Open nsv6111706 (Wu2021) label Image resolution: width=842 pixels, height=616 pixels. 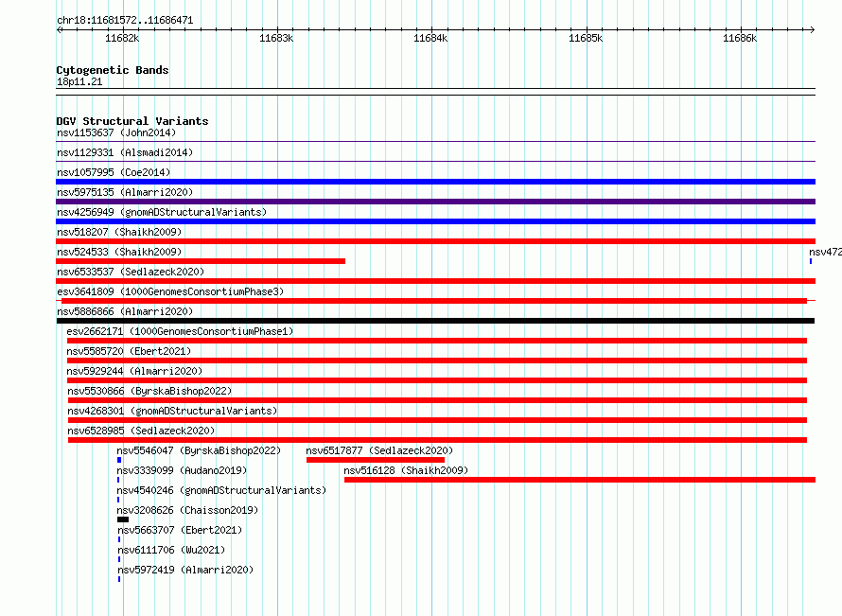point(171,550)
